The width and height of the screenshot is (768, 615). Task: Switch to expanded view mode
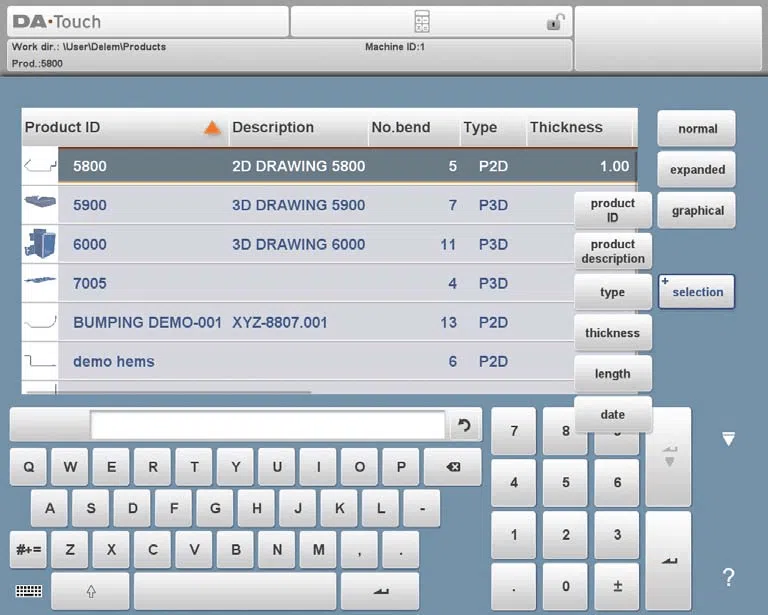tap(696, 169)
